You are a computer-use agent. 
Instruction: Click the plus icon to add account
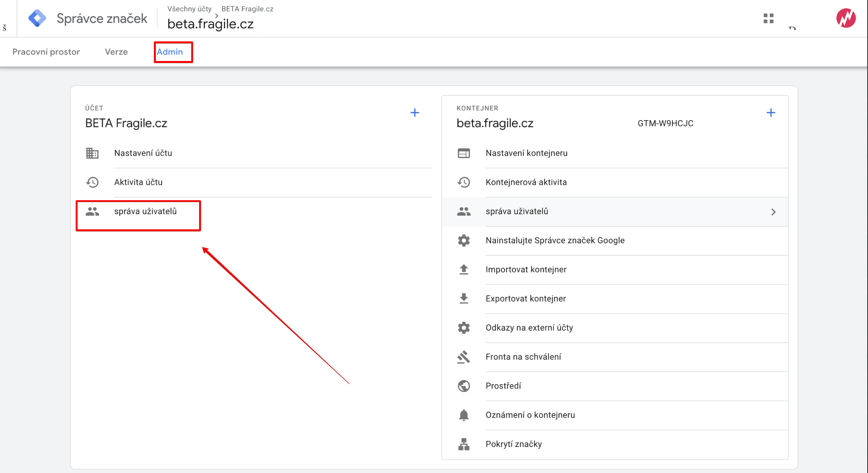[x=414, y=113]
